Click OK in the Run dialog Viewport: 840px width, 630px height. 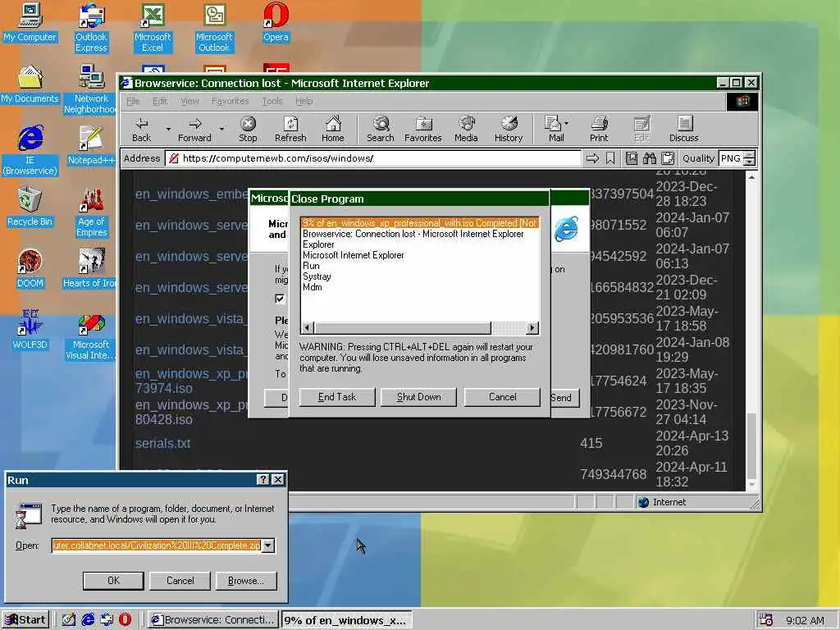pyautogui.click(x=113, y=580)
